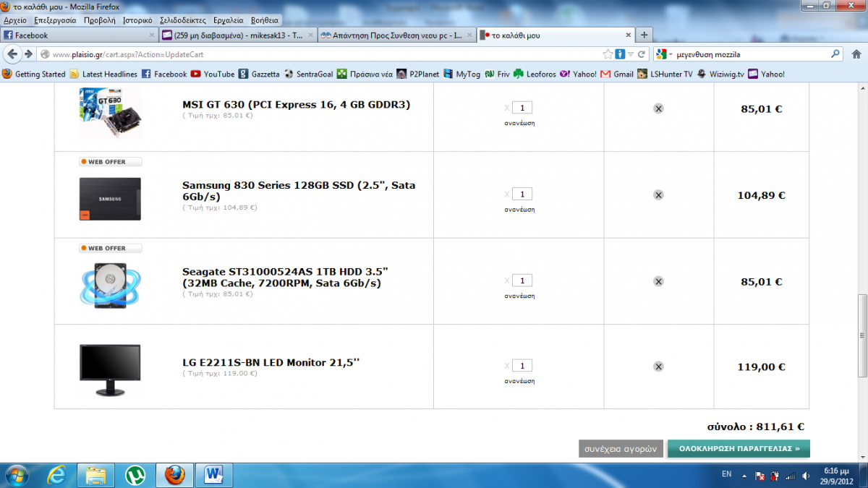This screenshot has height=488, width=868.
Task: Open the Gazzetta bookmark
Action: [x=259, y=74]
